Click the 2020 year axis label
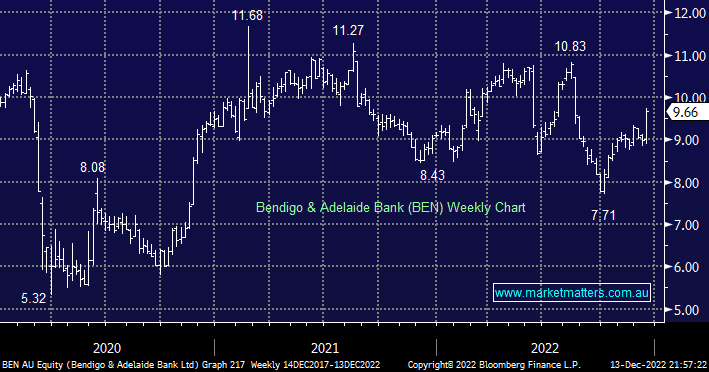 coord(107,348)
